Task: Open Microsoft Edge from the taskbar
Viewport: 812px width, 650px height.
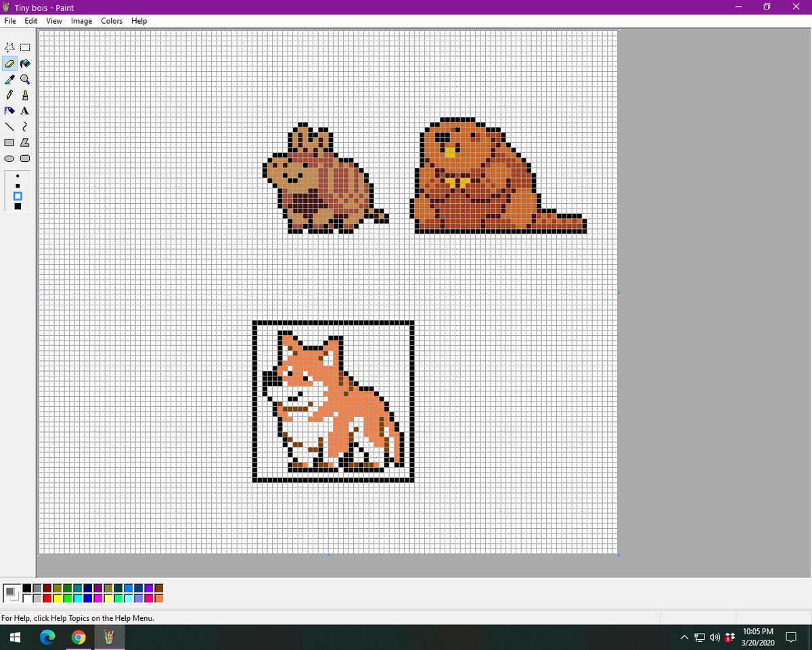Action: click(x=47, y=637)
